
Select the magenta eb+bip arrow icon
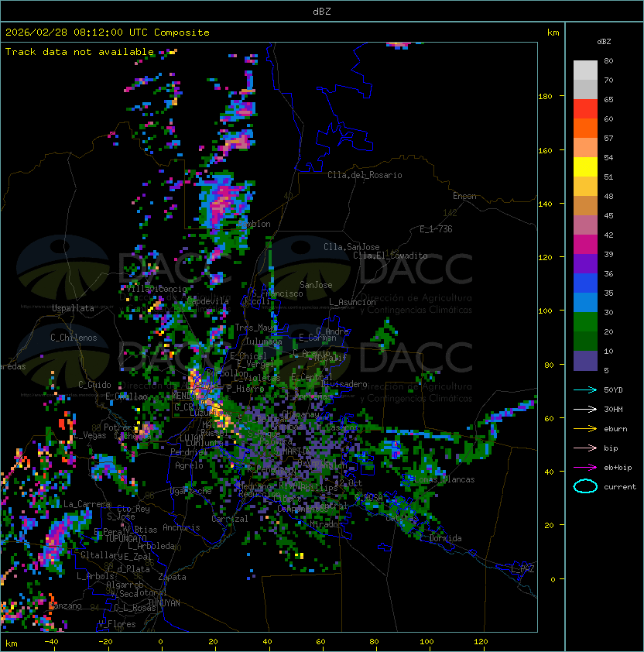click(585, 467)
